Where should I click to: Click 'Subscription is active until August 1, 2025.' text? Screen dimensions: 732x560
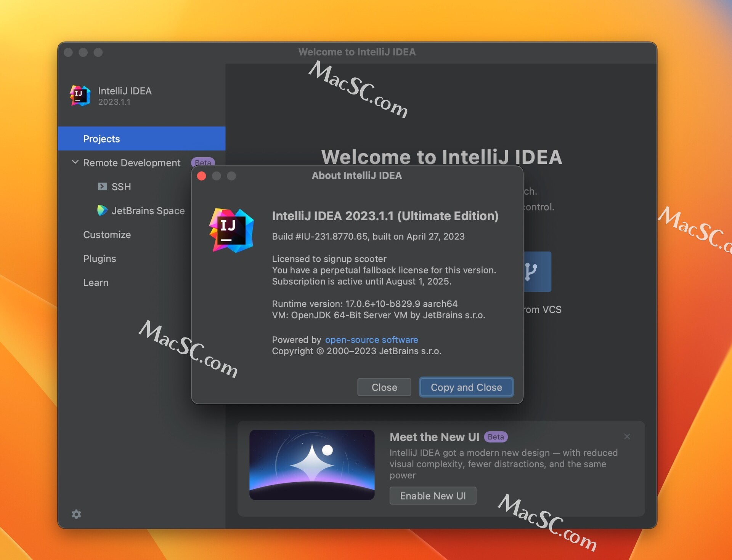[361, 281]
